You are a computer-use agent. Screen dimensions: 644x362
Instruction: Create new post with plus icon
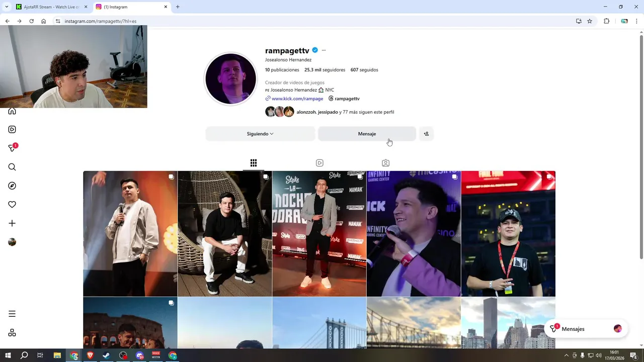tap(12, 223)
